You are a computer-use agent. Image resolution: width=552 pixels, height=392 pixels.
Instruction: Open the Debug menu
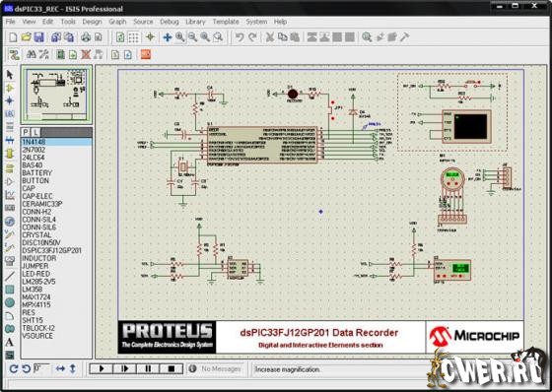click(169, 22)
